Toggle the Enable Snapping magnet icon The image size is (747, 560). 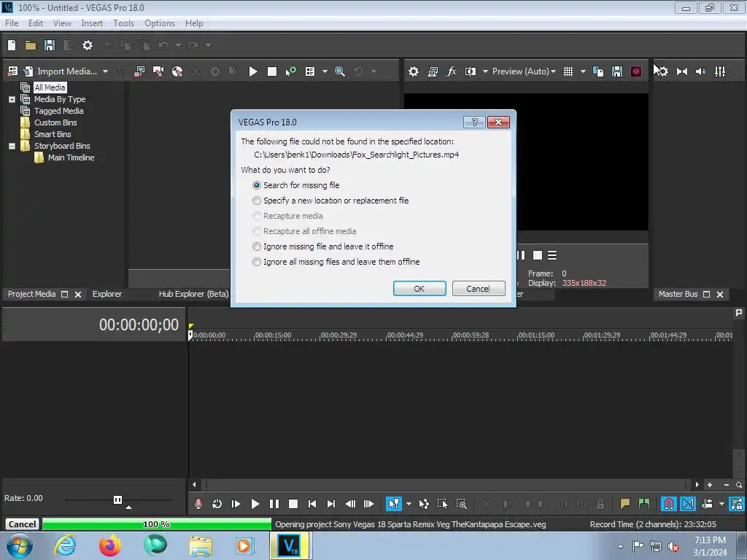click(668, 504)
